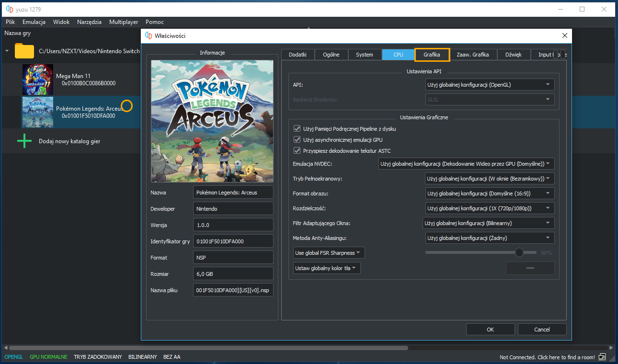Open the Narzędzia menu
The image size is (618, 364).
click(x=89, y=22)
